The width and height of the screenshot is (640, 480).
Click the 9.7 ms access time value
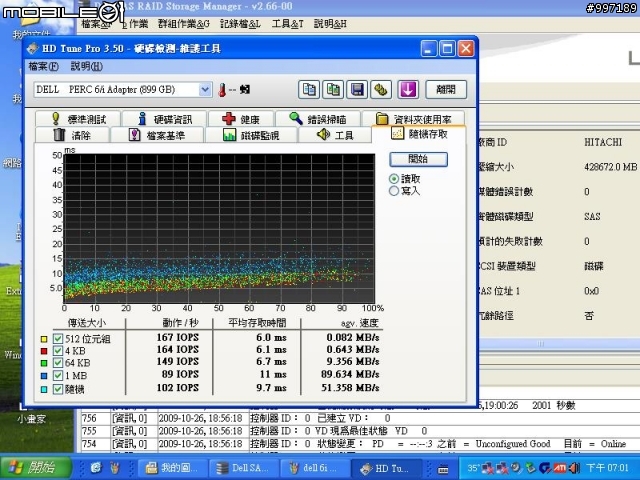(x=271, y=388)
